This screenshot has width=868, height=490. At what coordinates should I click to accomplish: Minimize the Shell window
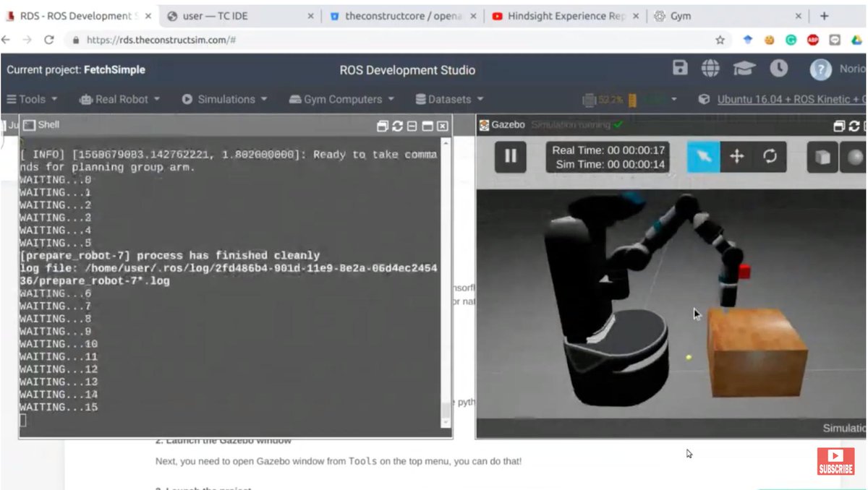[x=412, y=126]
